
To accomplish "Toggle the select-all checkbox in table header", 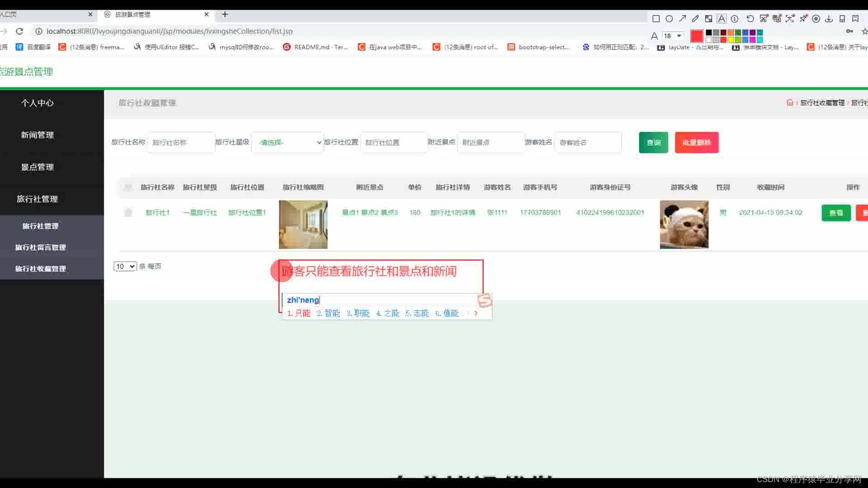I will (x=128, y=187).
